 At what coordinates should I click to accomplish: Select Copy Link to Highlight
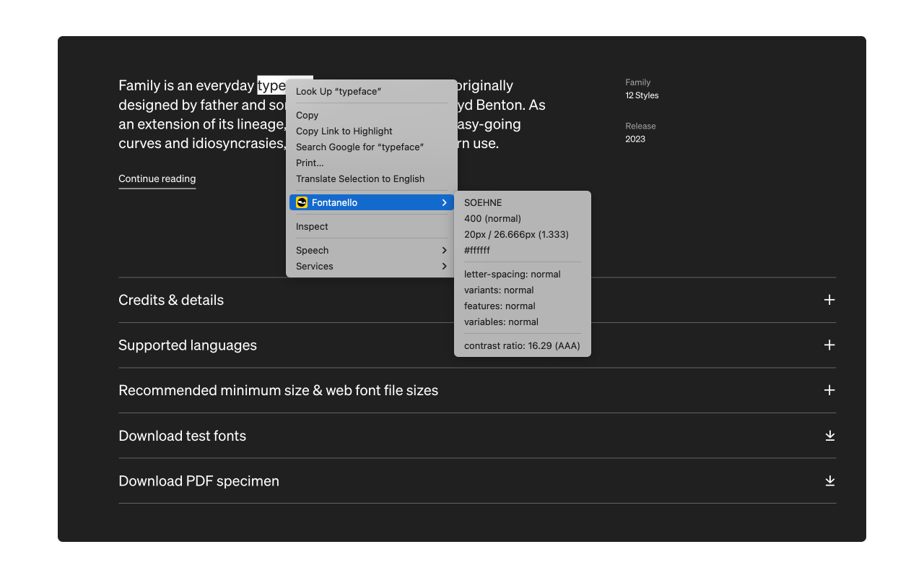click(x=344, y=131)
